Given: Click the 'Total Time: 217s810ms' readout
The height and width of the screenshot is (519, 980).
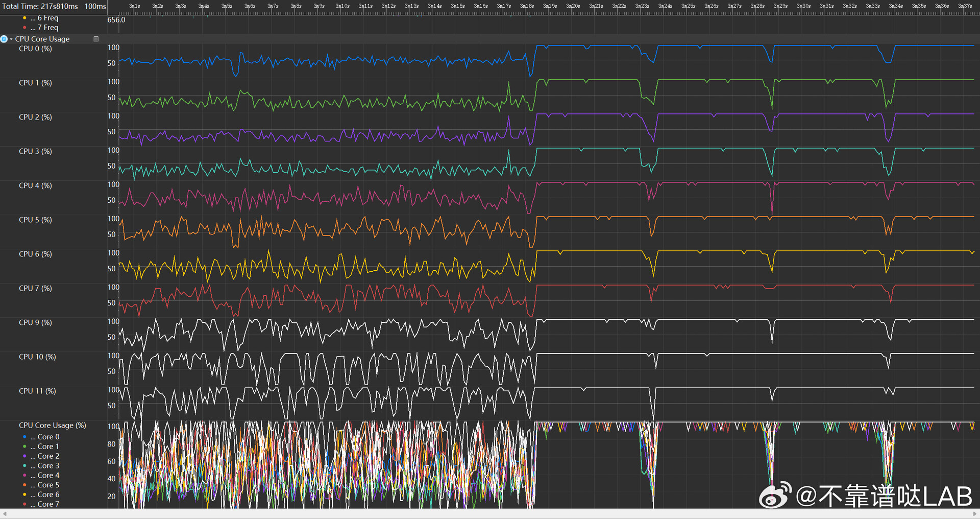Looking at the screenshot, I should coord(40,6).
